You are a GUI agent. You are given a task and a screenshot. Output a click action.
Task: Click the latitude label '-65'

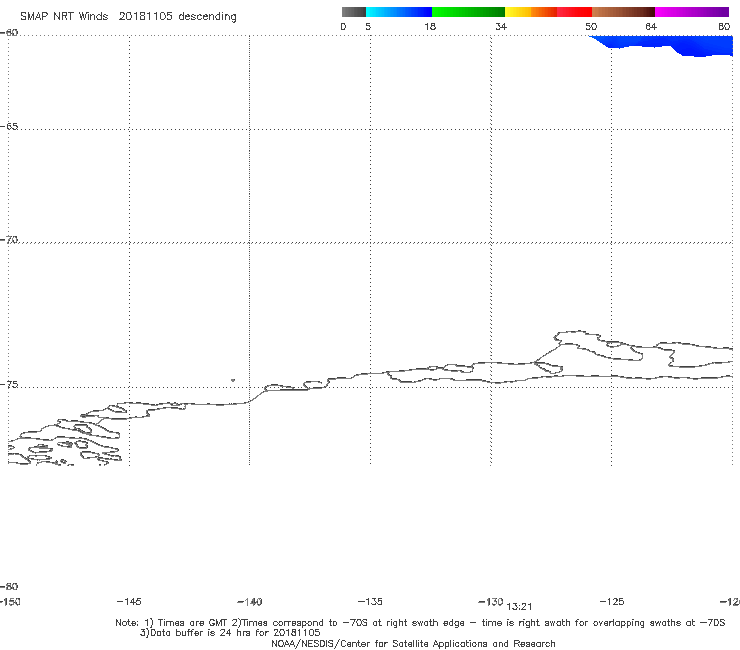(9, 127)
